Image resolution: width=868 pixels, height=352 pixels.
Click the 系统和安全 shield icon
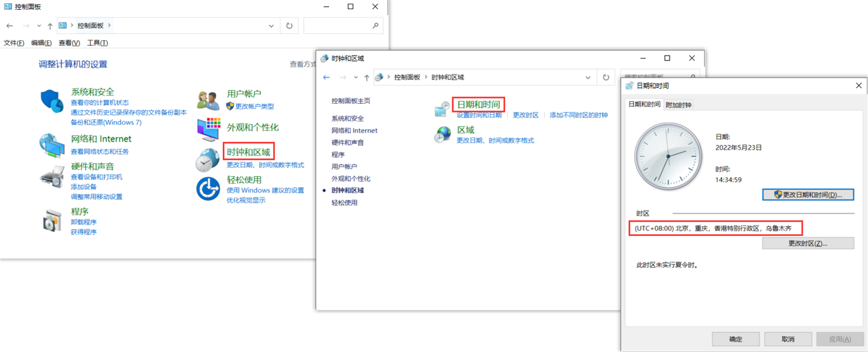tap(52, 101)
